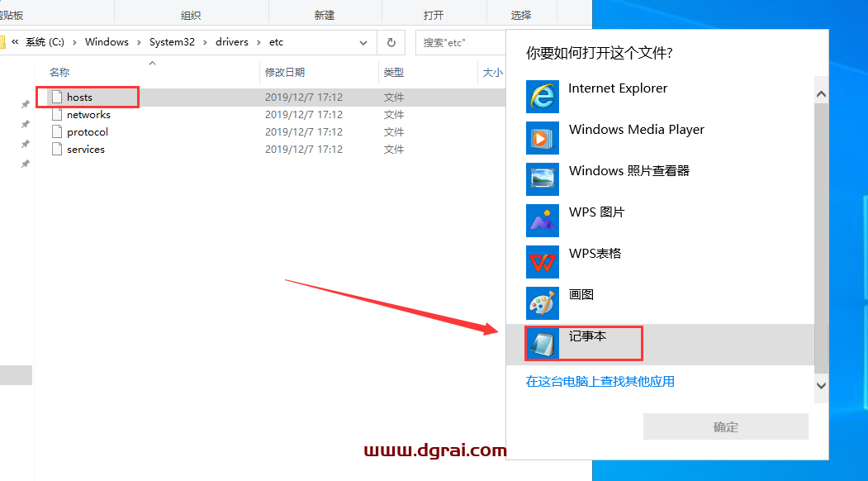The height and width of the screenshot is (481, 868).
Task: Expand the chevron after System32 in path
Action: click(x=206, y=42)
